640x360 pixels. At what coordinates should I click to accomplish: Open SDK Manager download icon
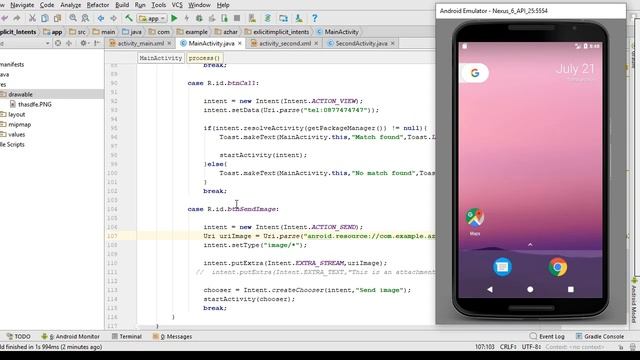pyautogui.click(x=299, y=18)
